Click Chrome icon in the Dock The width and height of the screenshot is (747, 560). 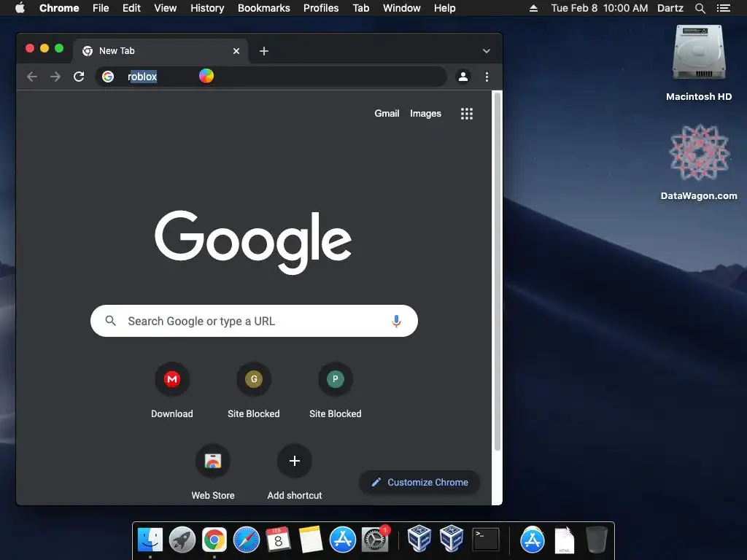[214, 540]
